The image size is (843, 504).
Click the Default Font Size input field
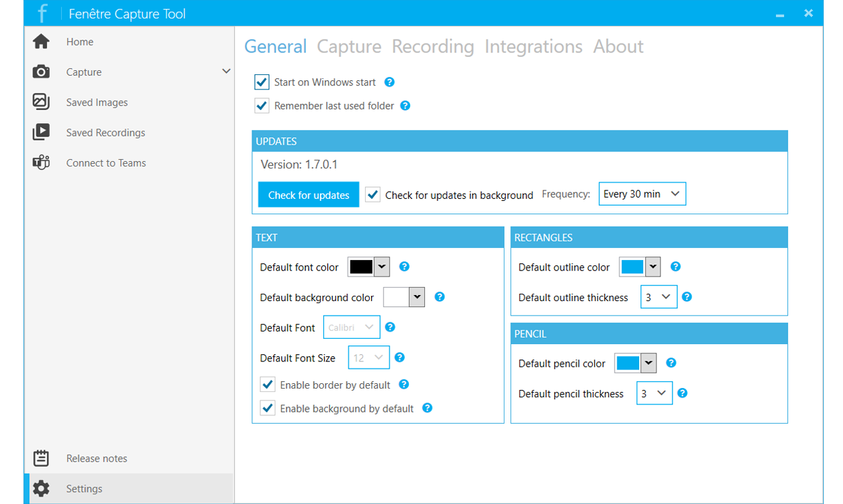(x=368, y=357)
